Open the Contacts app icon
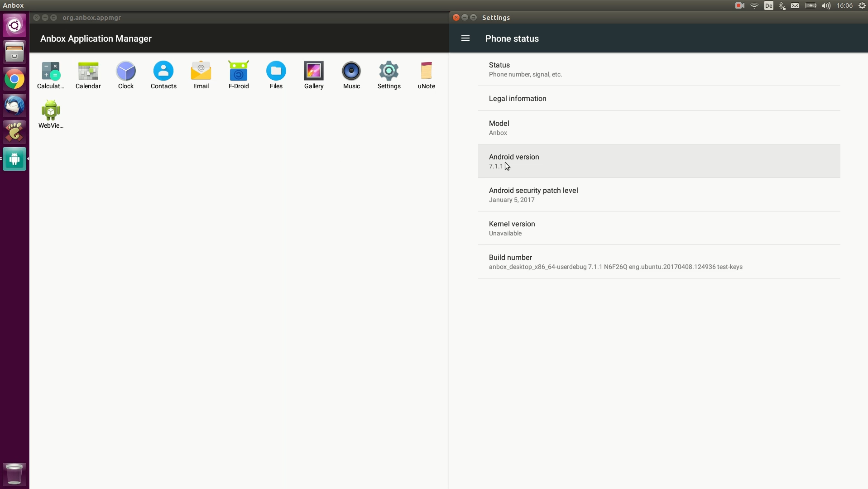Image resolution: width=868 pixels, height=489 pixels. tap(163, 76)
